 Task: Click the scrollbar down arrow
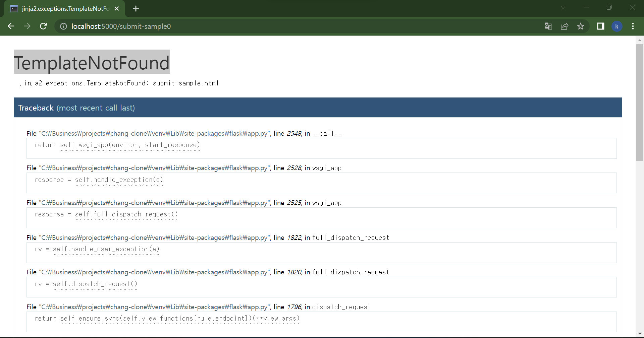point(640,334)
